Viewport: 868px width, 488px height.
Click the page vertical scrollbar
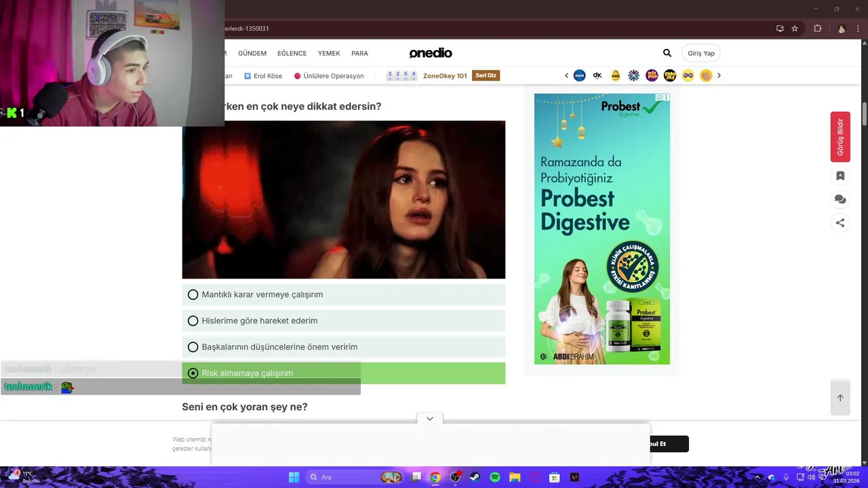tap(864, 114)
